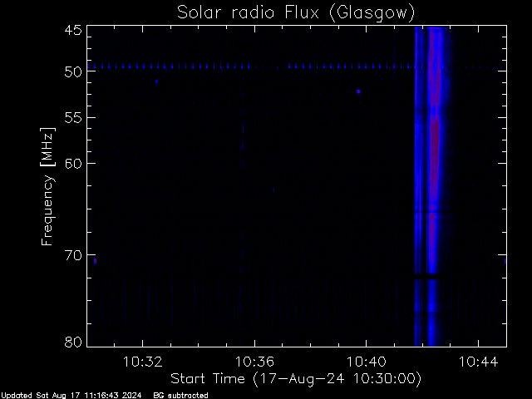
Task: Click the '55' frequency tick label
Action: (x=73, y=118)
